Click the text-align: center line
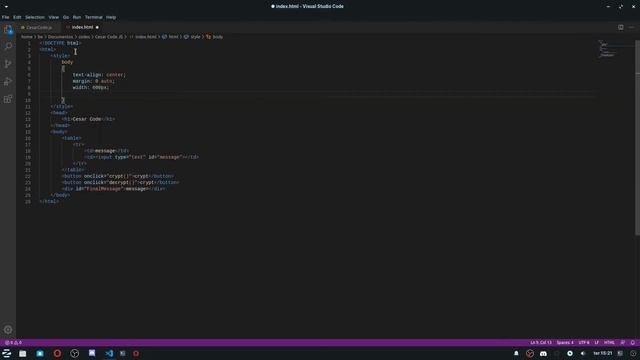640x360 pixels. click(99, 75)
